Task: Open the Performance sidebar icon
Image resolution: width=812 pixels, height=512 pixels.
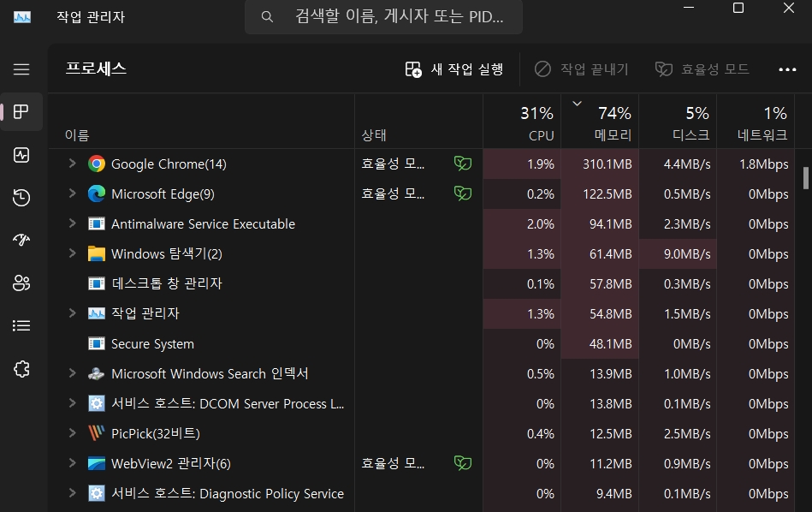Action: (x=21, y=154)
